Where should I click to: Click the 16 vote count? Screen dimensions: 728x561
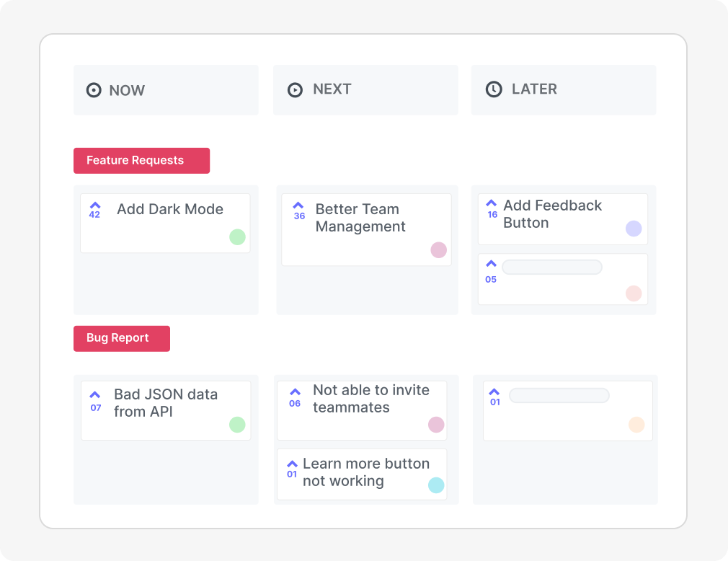tap(492, 215)
